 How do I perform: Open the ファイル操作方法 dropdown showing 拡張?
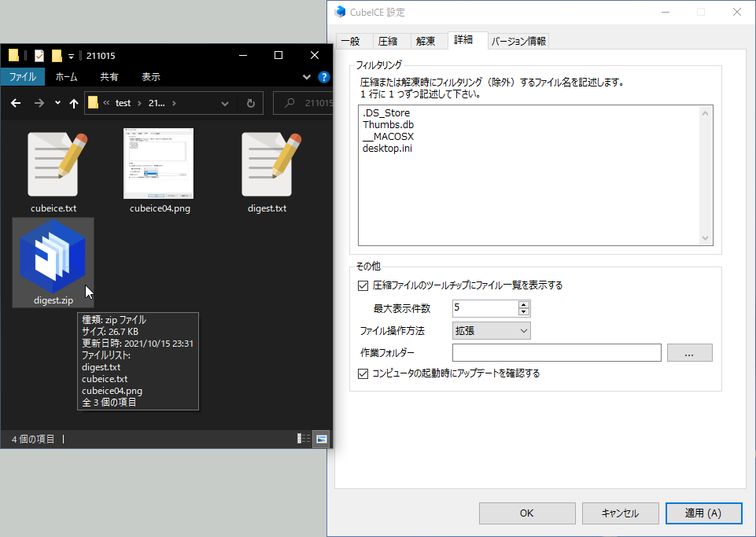491,331
